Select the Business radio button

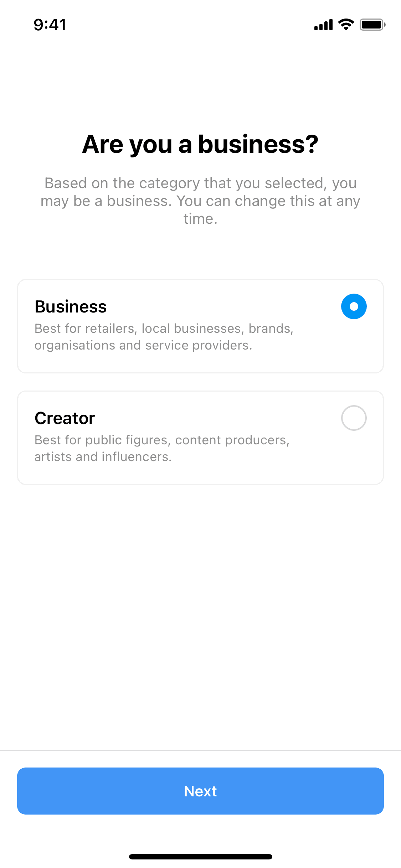pyautogui.click(x=354, y=306)
